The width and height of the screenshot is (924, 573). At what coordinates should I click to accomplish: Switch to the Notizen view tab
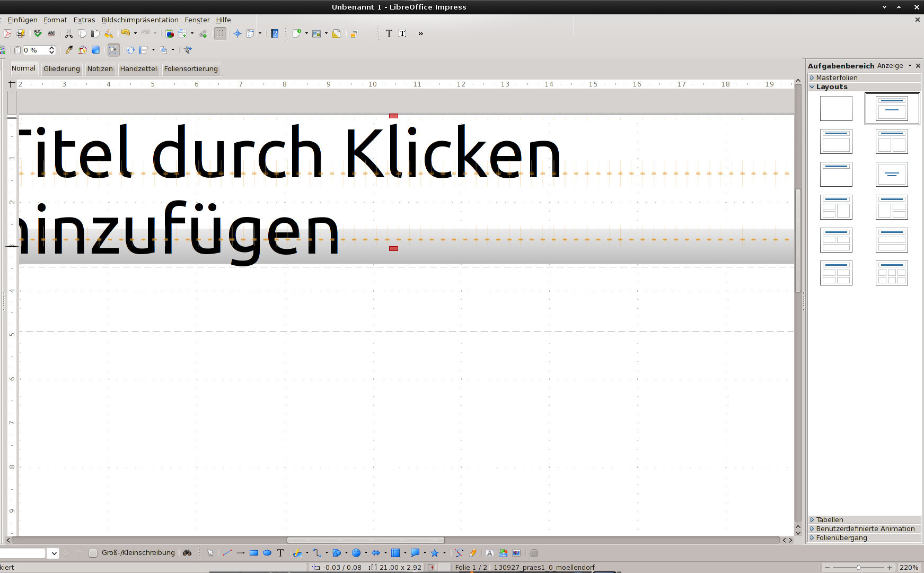[100, 68]
